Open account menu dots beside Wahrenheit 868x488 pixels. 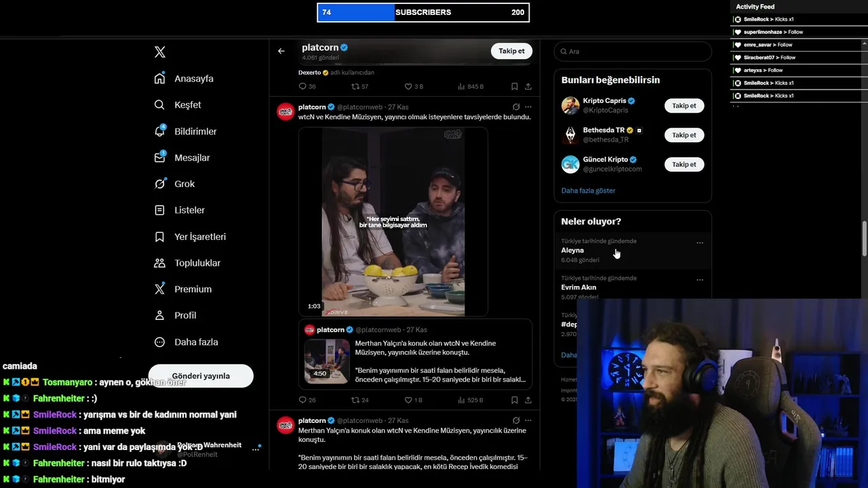click(256, 449)
